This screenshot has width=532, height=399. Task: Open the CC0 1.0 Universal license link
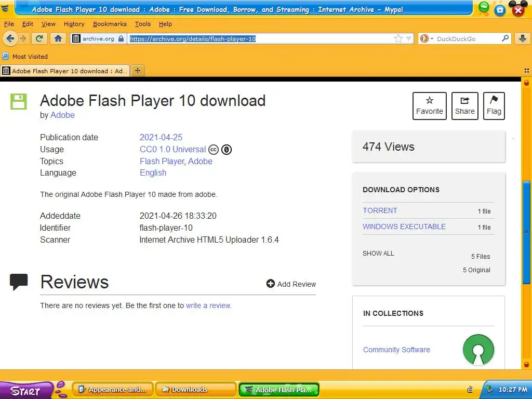[172, 149]
